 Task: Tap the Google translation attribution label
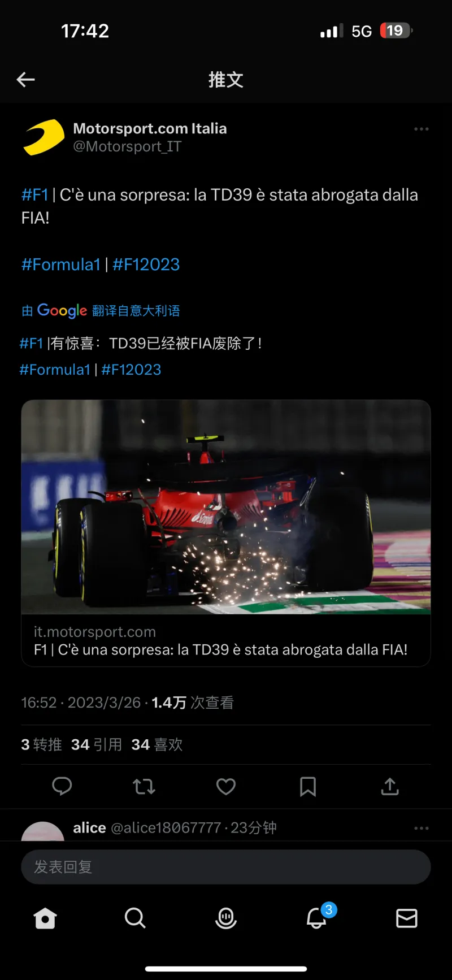101,310
